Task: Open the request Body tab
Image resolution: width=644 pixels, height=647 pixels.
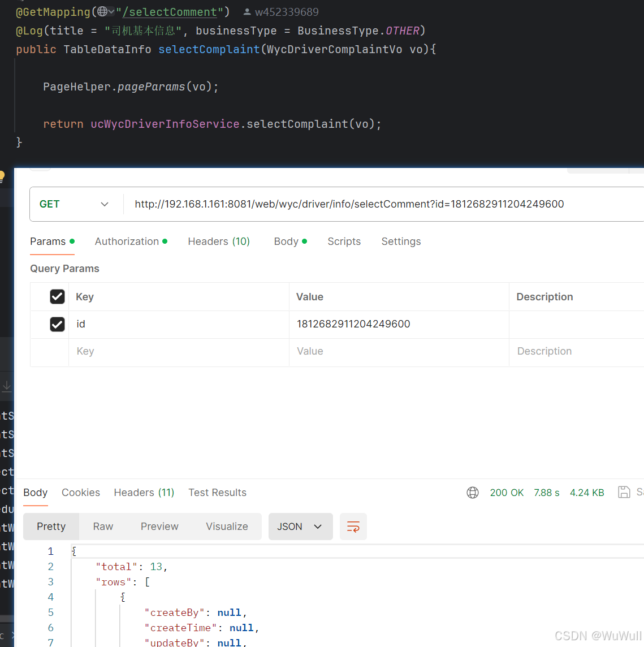Action: 290,241
